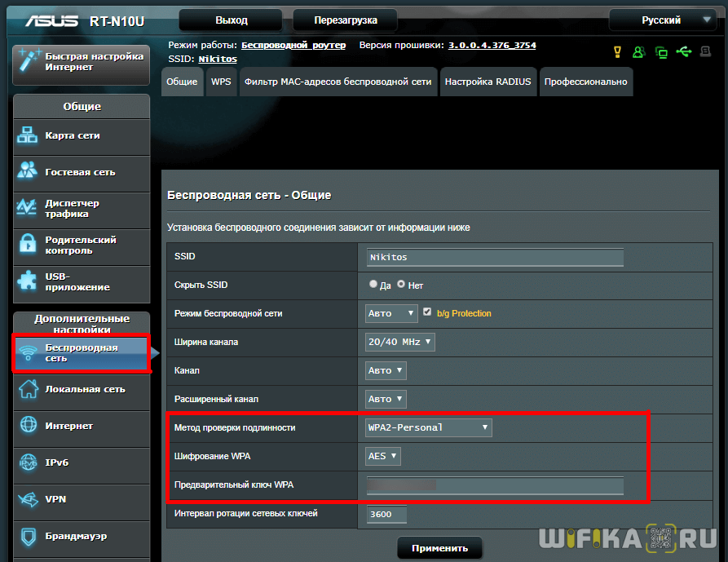Open Брандмауэр firewall settings
The width and height of the screenshot is (728, 562).
click(x=82, y=536)
